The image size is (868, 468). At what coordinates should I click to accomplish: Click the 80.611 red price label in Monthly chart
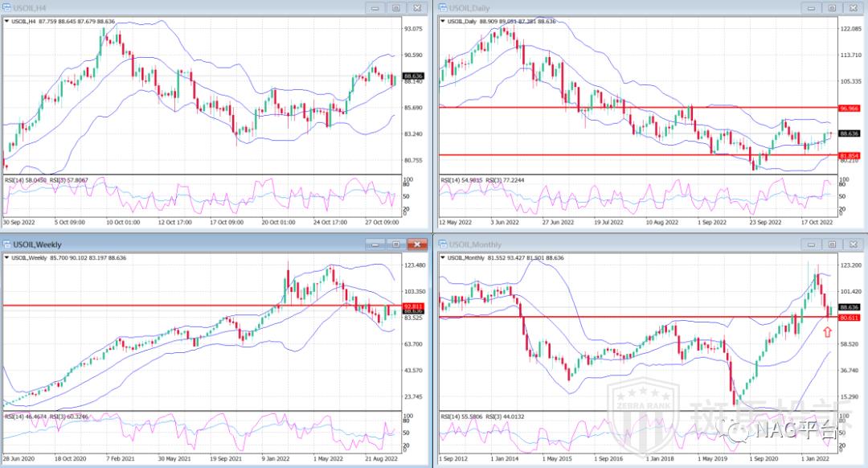[x=850, y=318]
